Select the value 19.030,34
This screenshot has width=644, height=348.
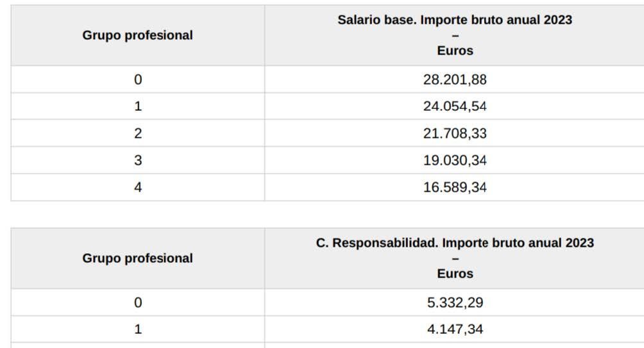455,160
